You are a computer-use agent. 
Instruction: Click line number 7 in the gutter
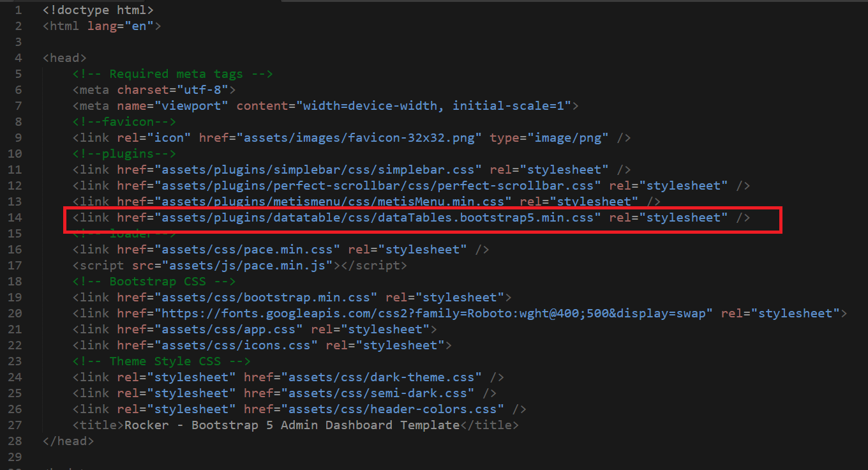18,106
